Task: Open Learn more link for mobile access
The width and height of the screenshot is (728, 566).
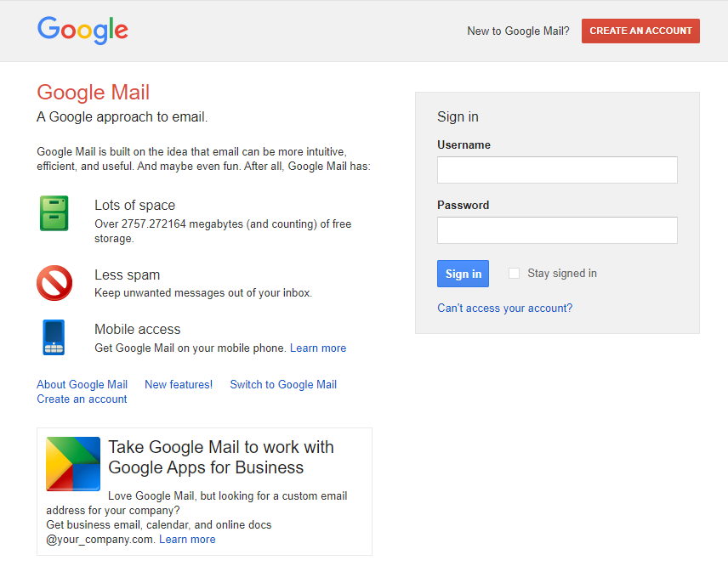Action: pyautogui.click(x=318, y=348)
